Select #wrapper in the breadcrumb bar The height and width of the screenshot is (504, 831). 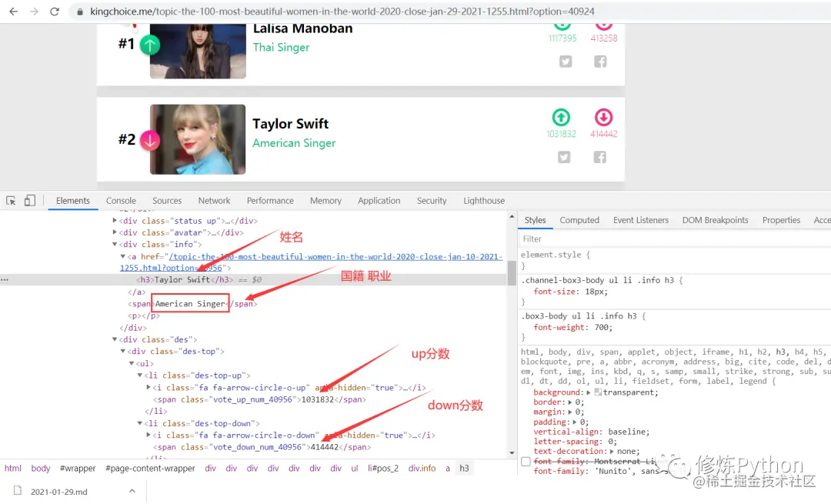[x=78, y=469]
